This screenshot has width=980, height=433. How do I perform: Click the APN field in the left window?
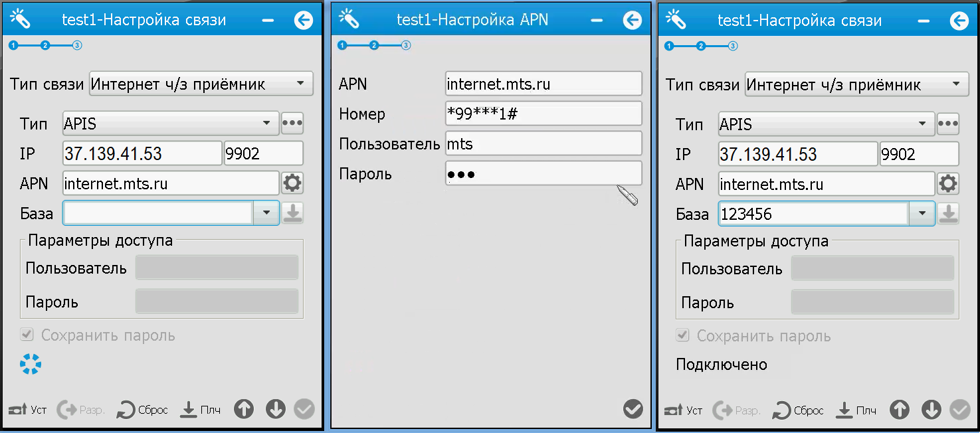coord(171,183)
